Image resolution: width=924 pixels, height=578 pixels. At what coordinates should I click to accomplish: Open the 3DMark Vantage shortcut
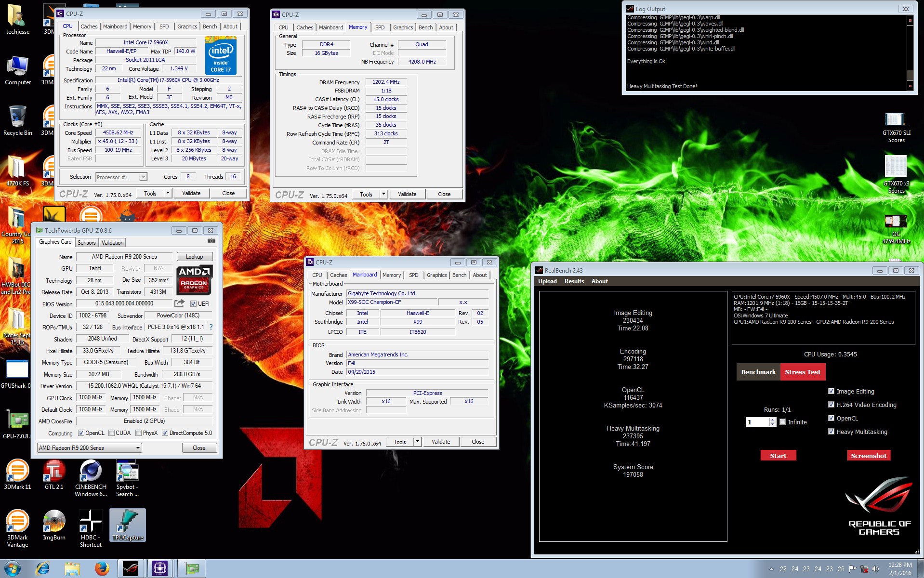click(x=17, y=528)
